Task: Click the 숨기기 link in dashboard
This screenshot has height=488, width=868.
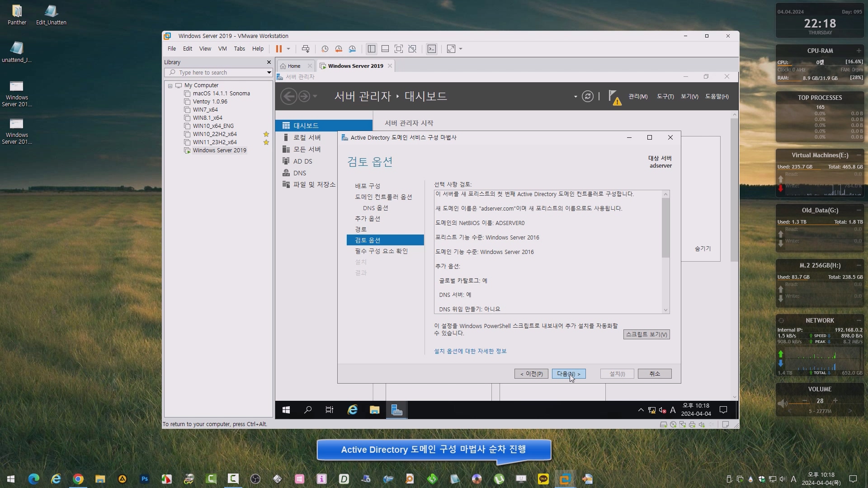Action: point(703,249)
